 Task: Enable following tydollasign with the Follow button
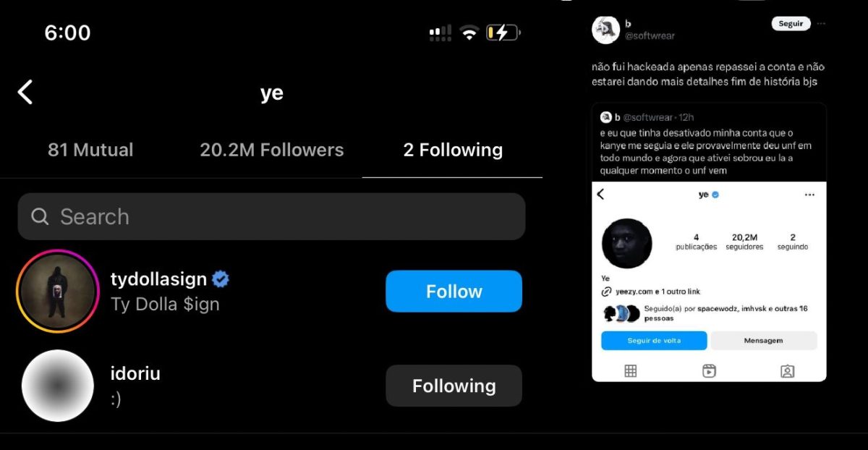tap(454, 291)
